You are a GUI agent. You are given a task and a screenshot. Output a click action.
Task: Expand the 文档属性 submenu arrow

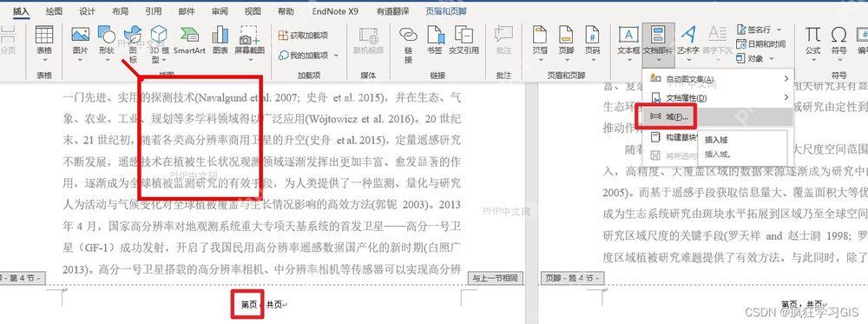[786, 98]
